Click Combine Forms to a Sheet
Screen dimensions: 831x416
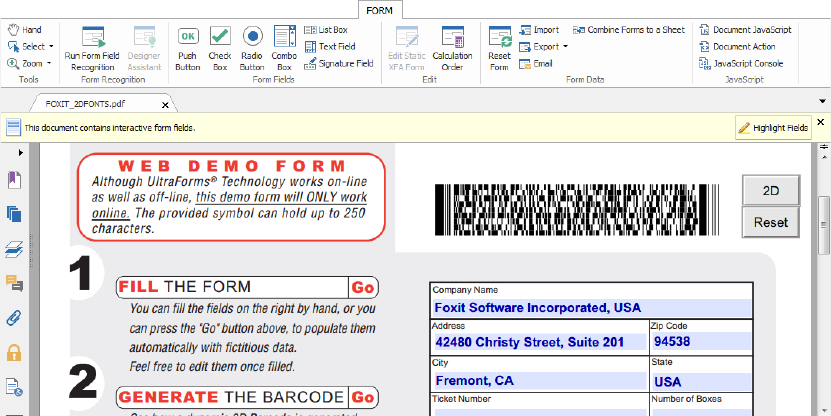coord(629,30)
